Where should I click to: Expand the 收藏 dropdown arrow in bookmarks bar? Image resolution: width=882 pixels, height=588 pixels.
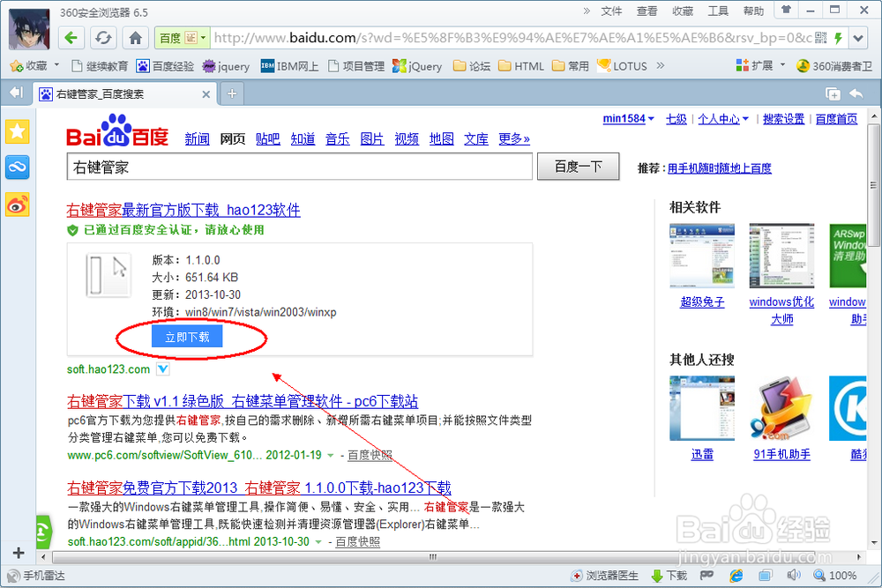pos(56,66)
